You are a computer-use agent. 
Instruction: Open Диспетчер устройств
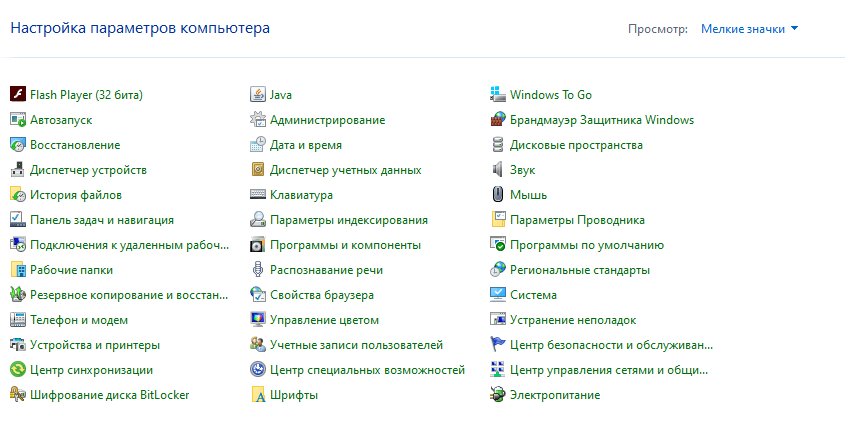(88, 170)
